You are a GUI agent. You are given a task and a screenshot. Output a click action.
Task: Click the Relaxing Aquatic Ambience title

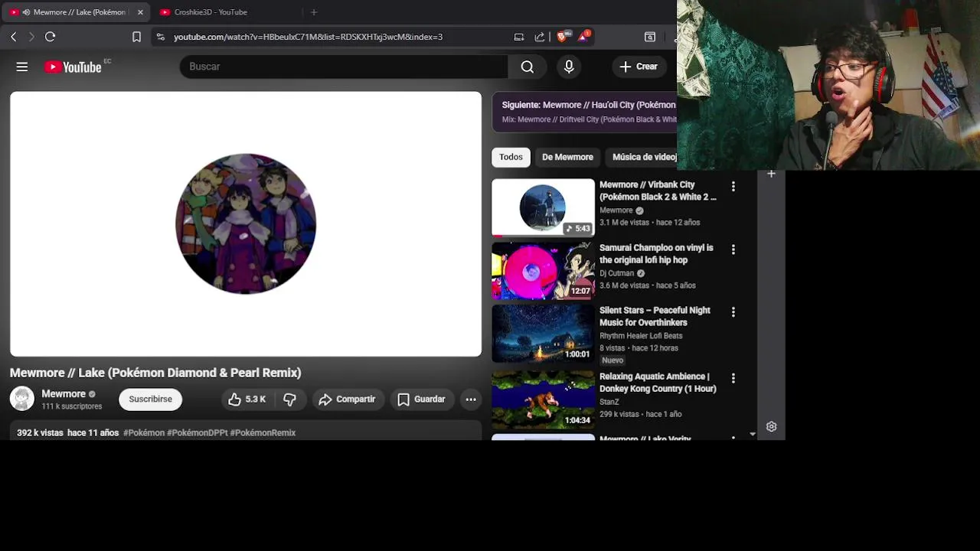(x=658, y=383)
